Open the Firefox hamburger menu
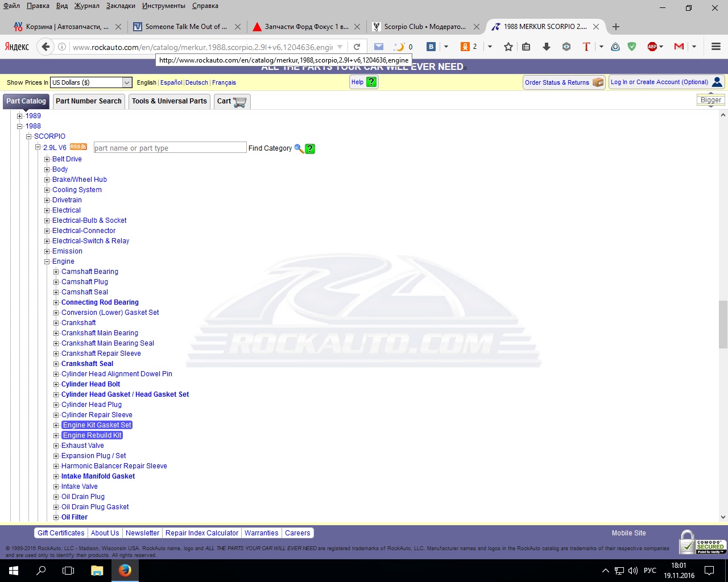728x582 pixels. pos(716,47)
